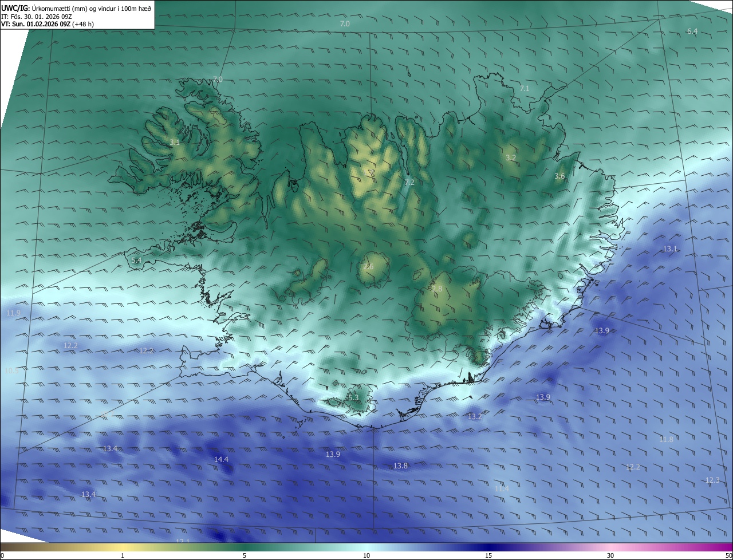Click the 2.6 value on the glacier
This screenshot has width=733, height=560.
[368, 267]
